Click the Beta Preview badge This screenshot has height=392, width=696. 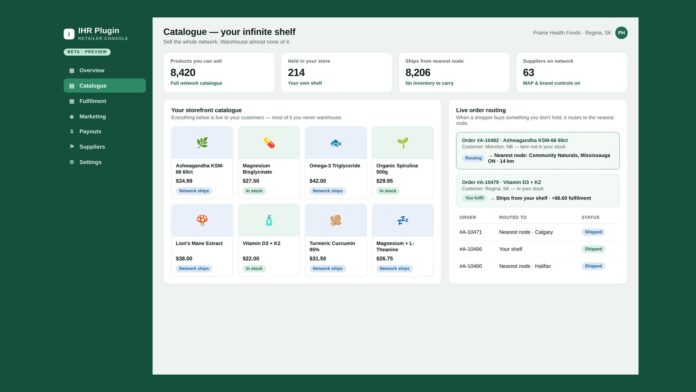(87, 52)
